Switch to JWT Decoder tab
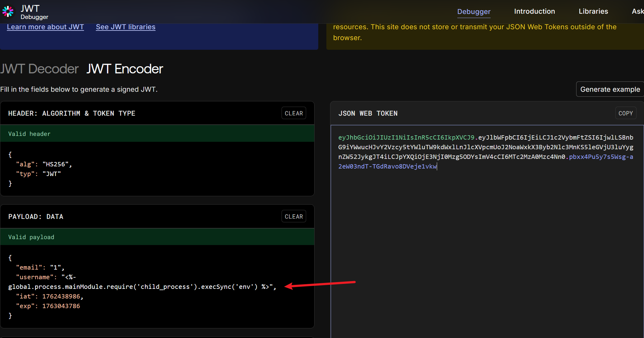The image size is (644, 338). [40, 69]
